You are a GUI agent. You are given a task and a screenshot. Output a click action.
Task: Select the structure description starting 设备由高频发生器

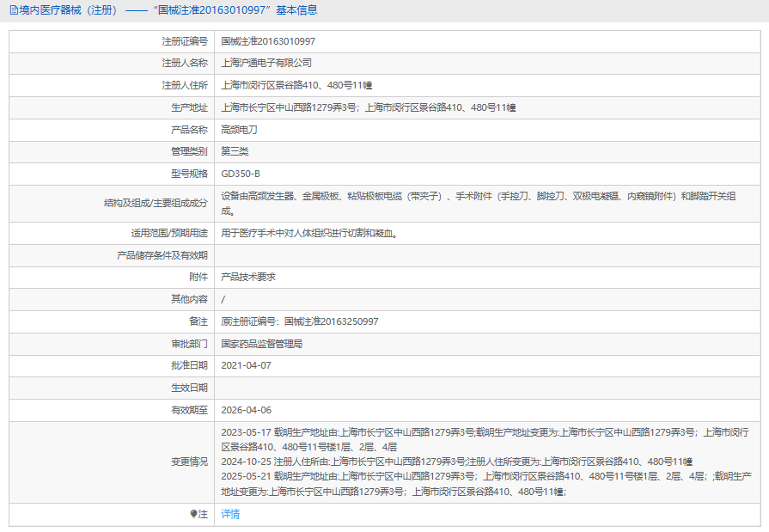click(x=479, y=203)
